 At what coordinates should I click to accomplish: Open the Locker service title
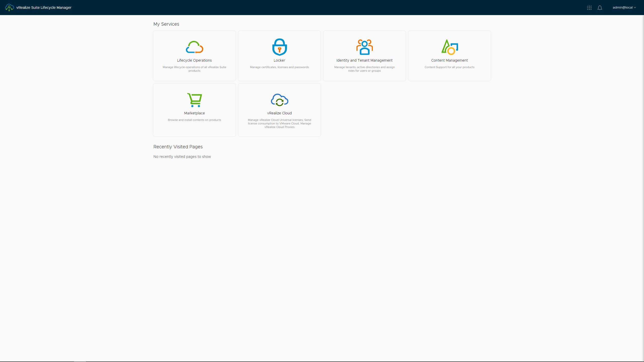279,60
